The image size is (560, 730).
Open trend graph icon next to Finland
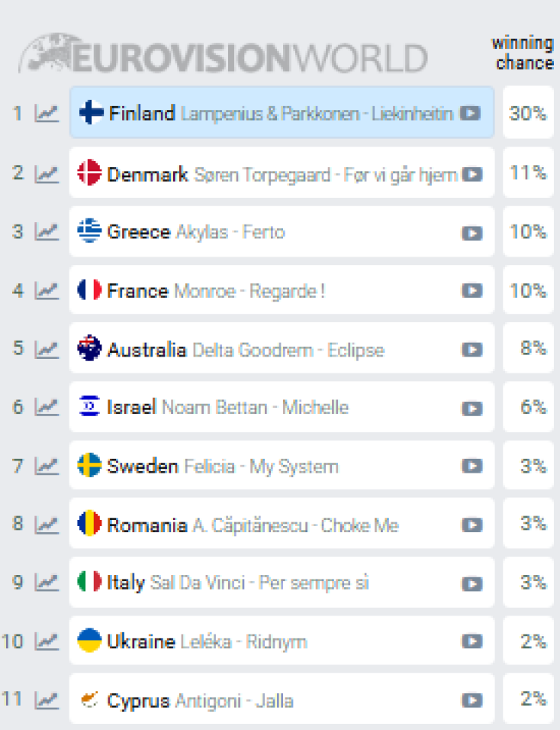[x=46, y=114]
